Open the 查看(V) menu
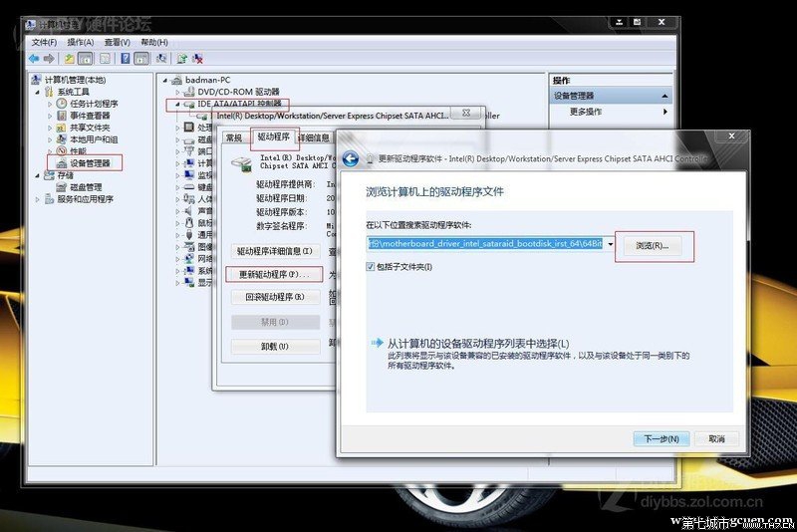This screenshot has width=797, height=532. click(x=118, y=42)
